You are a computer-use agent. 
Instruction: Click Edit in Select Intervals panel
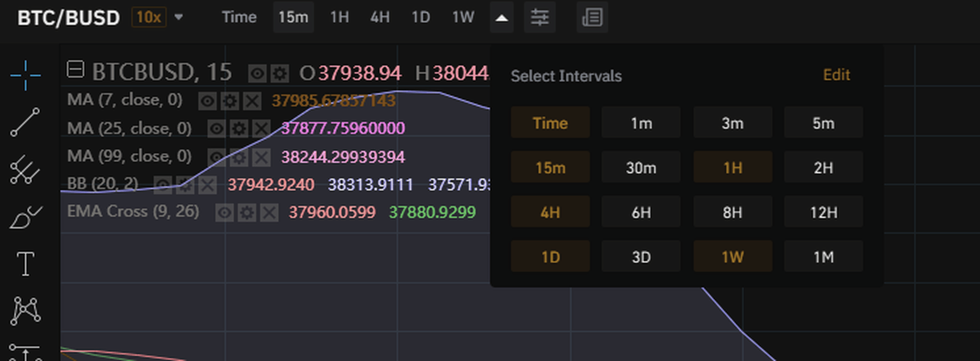836,75
